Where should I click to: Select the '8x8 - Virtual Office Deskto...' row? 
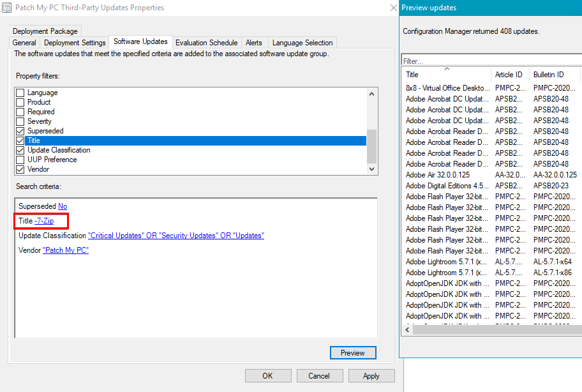[x=492, y=88]
